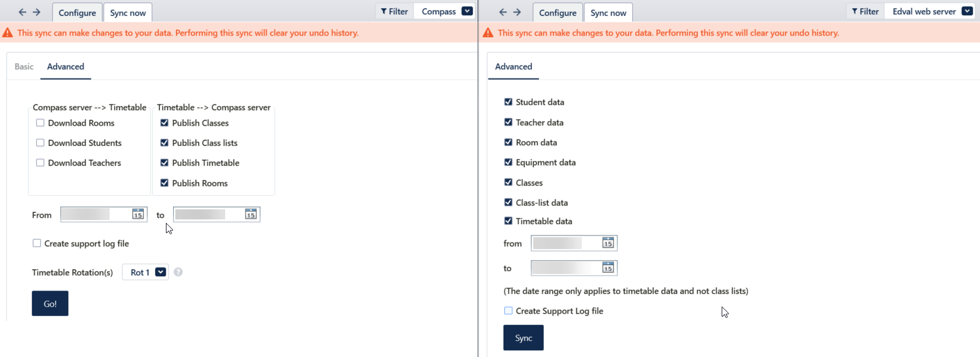The height and width of the screenshot is (357, 980).
Task: Click the date range note about timetable data
Action: [626, 291]
